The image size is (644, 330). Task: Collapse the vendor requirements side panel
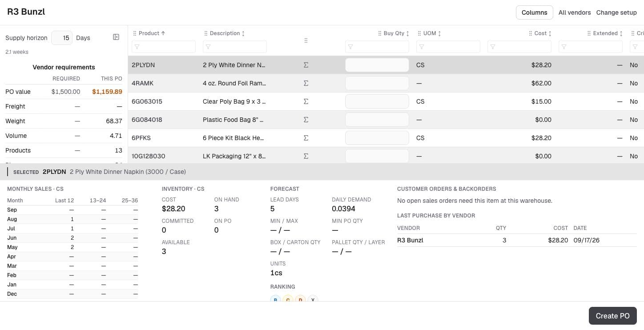pyautogui.click(x=116, y=37)
